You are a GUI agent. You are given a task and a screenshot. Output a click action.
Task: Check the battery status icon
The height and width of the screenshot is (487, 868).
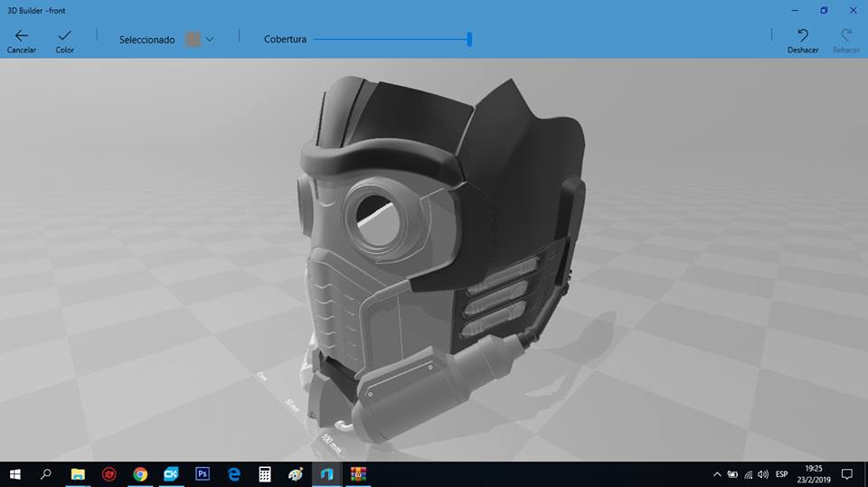point(732,474)
